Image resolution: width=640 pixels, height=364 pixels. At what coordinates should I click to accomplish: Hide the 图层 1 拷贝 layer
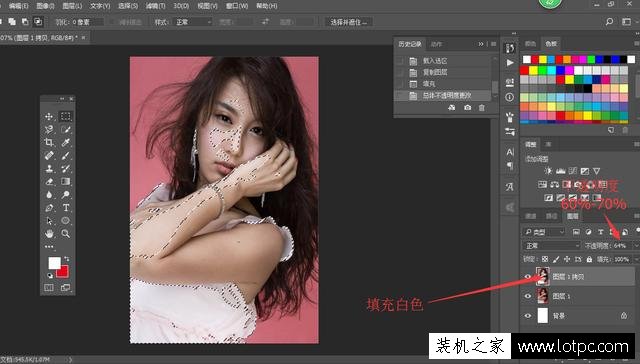[528, 277]
